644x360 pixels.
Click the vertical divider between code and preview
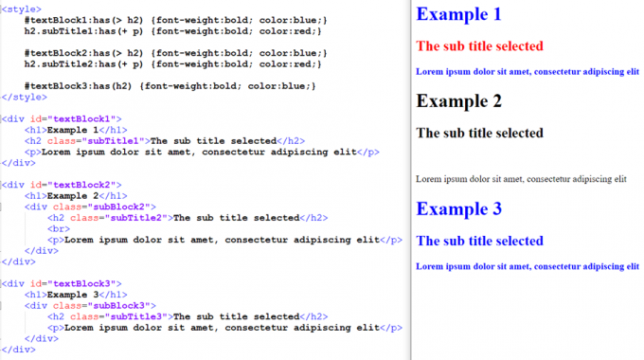coord(410,180)
